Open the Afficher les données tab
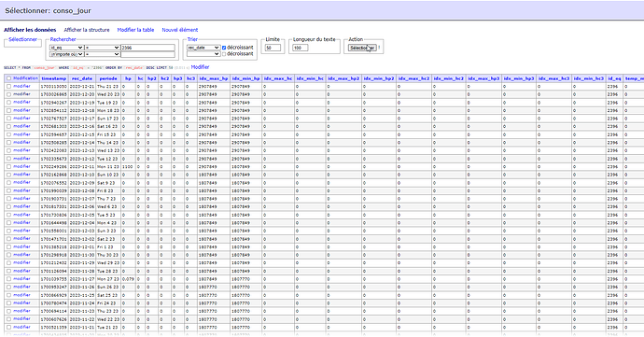This screenshot has height=337, width=644. click(x=30, y=30)
